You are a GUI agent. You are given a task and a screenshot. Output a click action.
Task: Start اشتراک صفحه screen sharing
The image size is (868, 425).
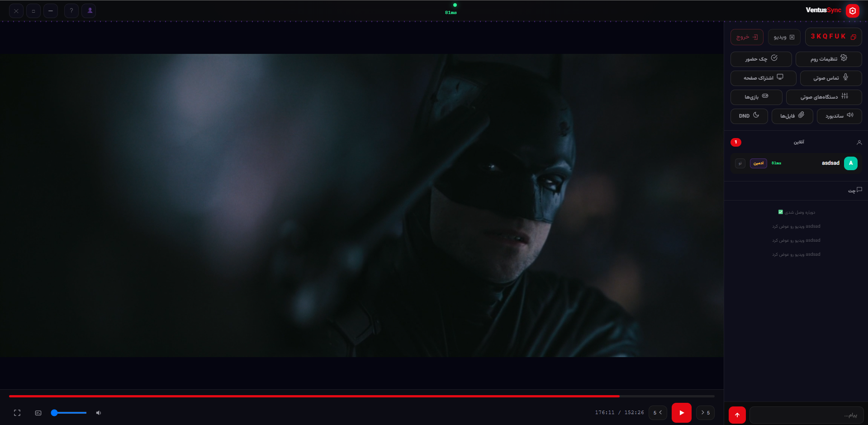click(764, 78)
